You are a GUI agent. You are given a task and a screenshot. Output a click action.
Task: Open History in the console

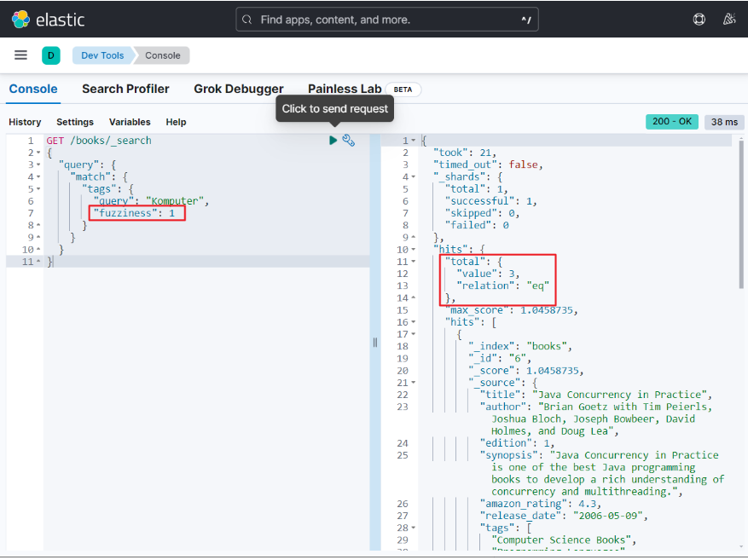click(x=25, y=122)
